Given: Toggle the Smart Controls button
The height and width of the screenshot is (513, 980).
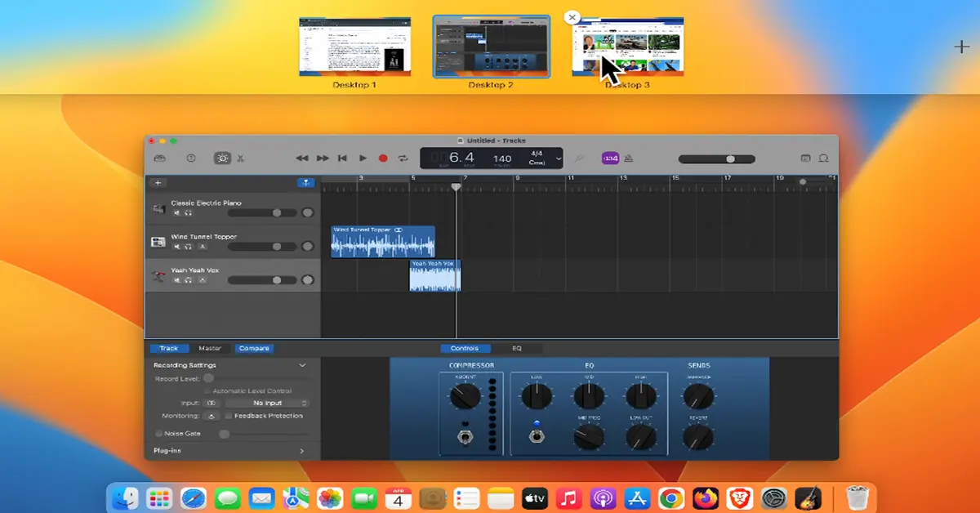Looking at the screenshot, I should point(221,158).
